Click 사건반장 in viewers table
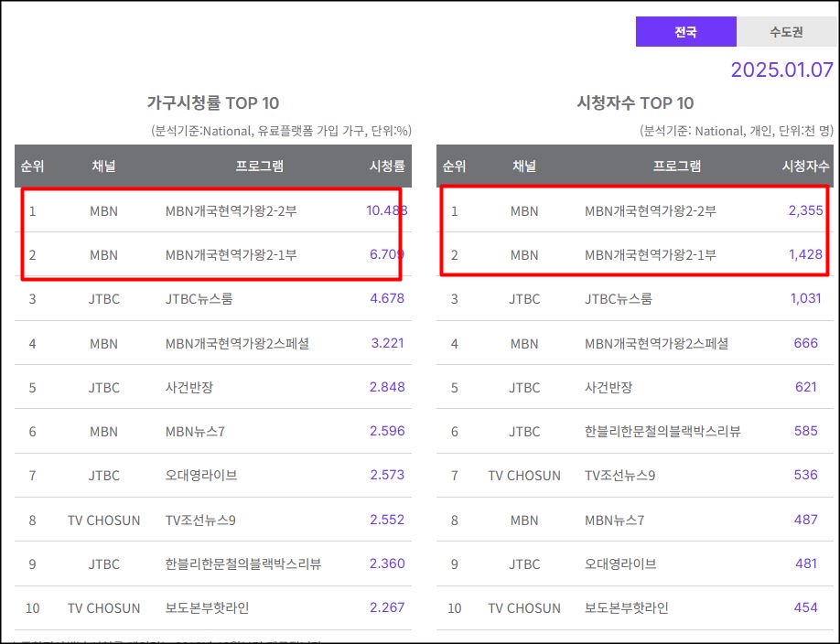Screen dimensions: 840x644 [608, 387]
